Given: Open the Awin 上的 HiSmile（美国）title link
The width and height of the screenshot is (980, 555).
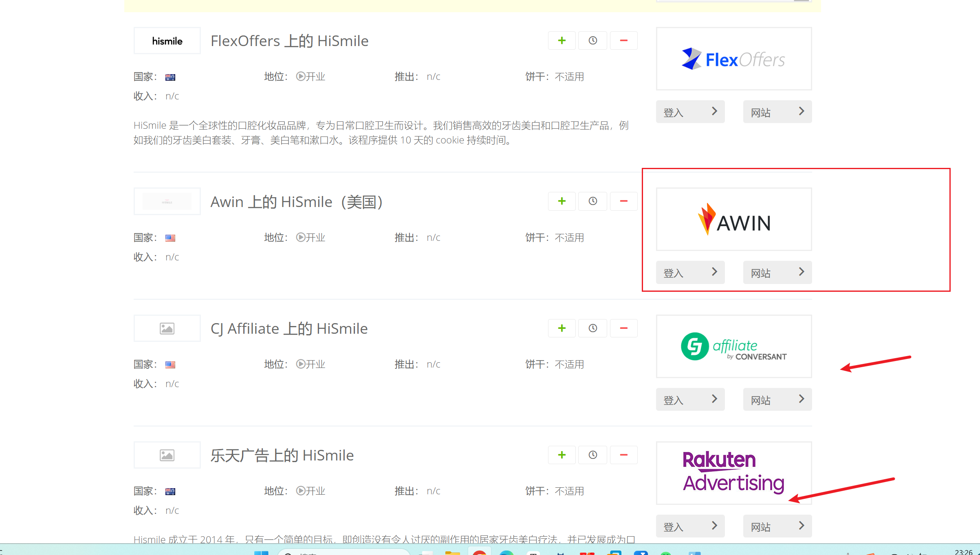Looking at the screenshot, I should [x=296, y=202].
